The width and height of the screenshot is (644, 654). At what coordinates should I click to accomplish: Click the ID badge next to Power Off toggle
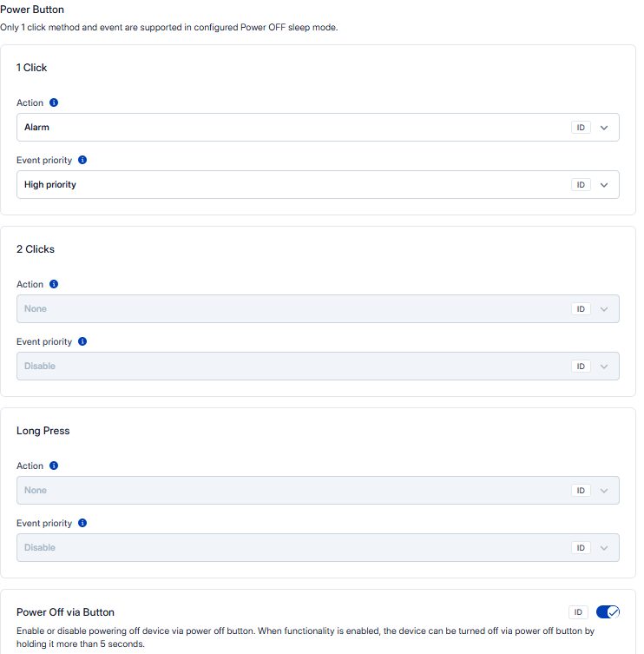coord(578,612)
